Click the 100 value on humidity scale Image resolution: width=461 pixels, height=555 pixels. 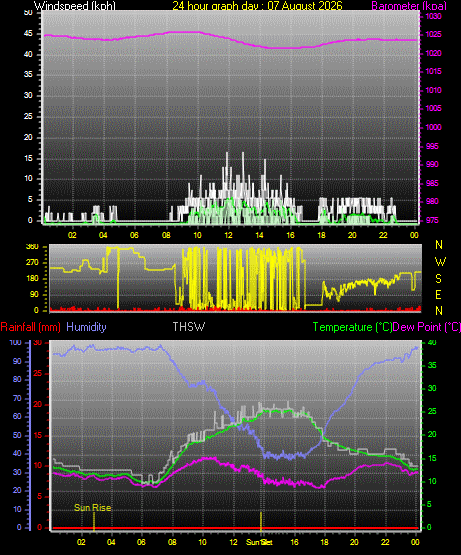point(16,342)
